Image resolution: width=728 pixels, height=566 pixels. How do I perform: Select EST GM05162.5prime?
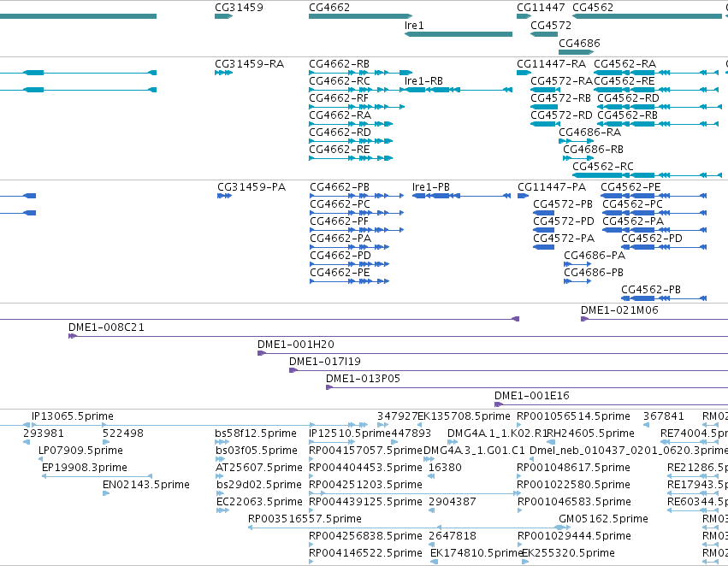point(603,520)
